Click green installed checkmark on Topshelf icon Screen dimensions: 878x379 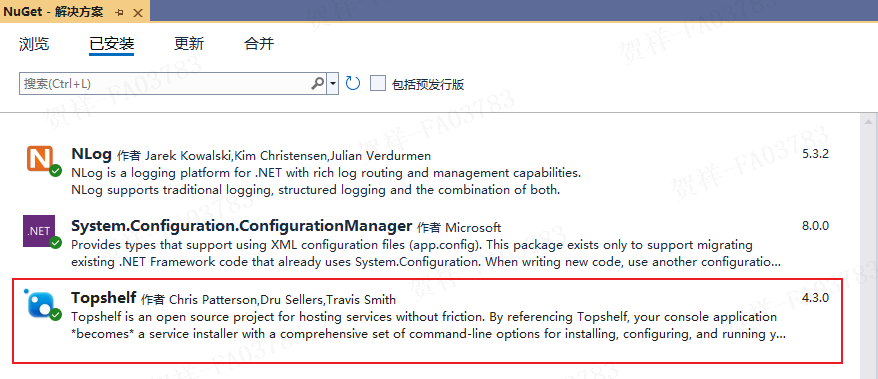55,315
